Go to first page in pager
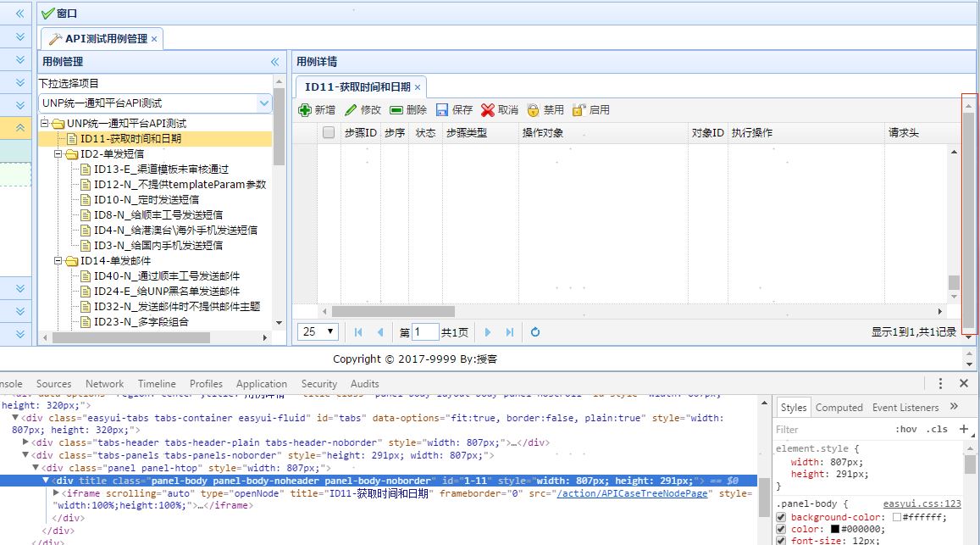 pyautogui.click(x=358, y=332)
